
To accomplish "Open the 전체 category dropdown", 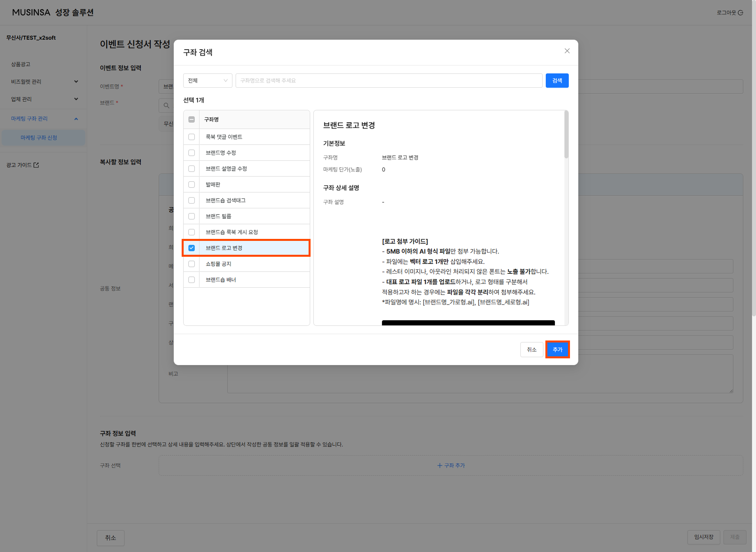I will click(207, 81).
